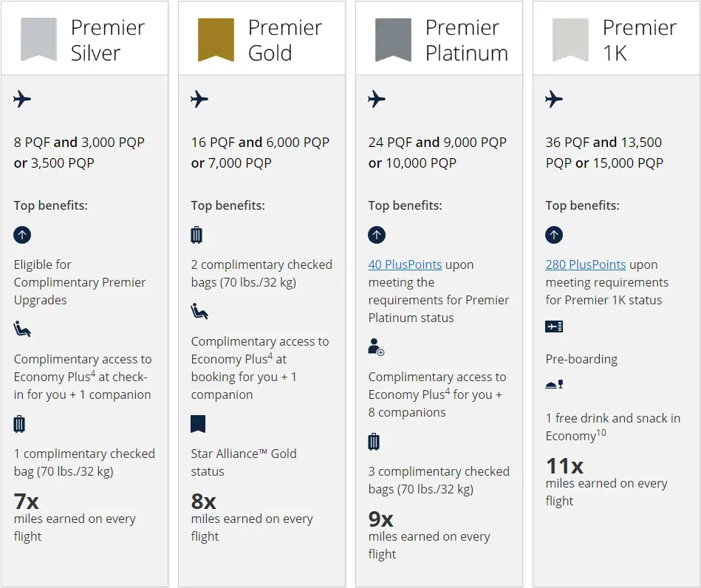This screenshot has width=701, height=588.
Task: Click the luggage icon in Premier Platinum
Action: click(x=374, y=442)
